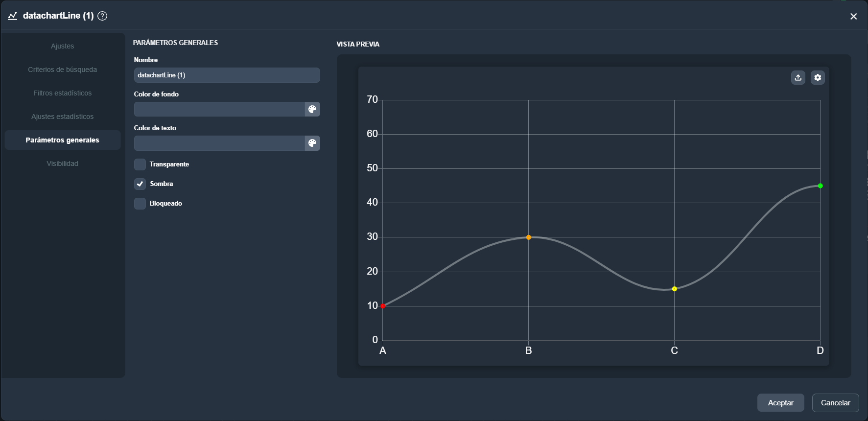Open the Color de texto palette picker
Image resolution: width=868 pixels, height=421 pixels.
(312, 143)
